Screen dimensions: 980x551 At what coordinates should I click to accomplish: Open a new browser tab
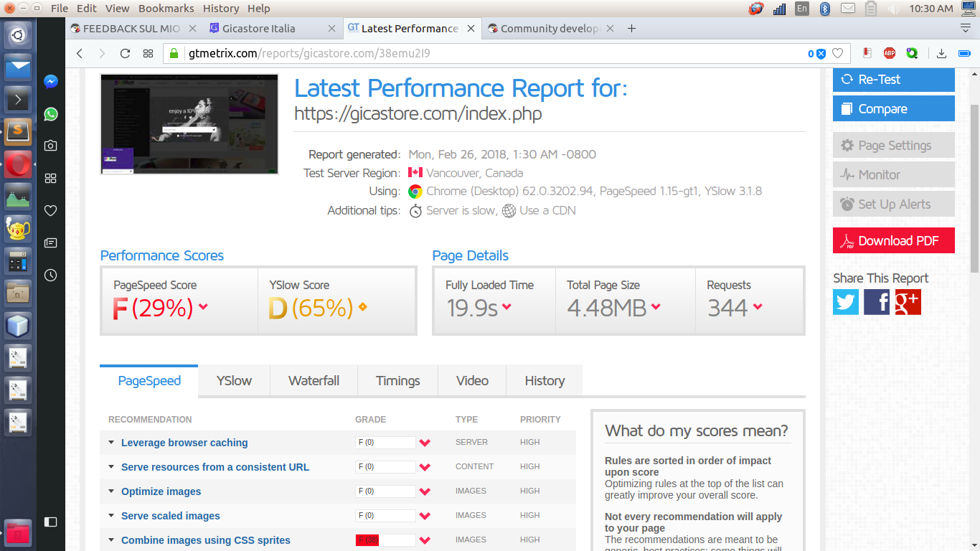click(631, 29)
